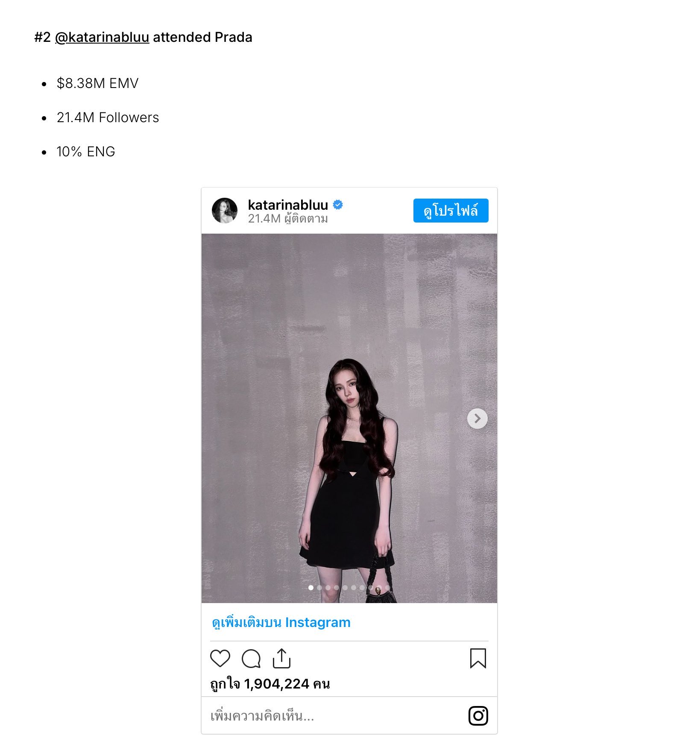Advance carousel with next arrow

pos(477,419)
